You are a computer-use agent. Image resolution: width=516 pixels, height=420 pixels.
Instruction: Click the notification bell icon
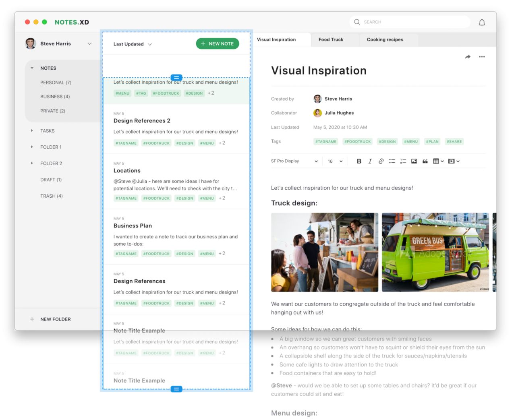point(481,23)
